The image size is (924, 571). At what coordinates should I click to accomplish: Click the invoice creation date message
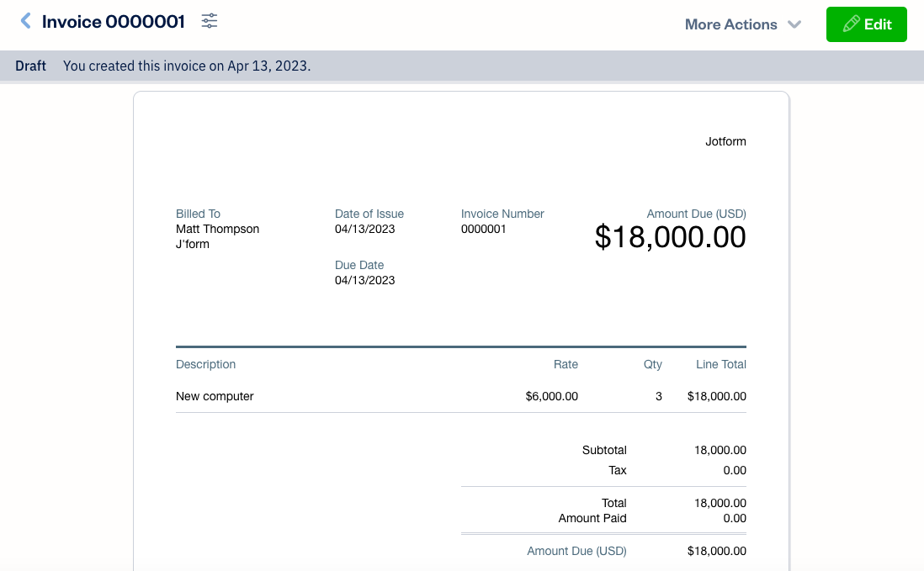pos(187,66)
